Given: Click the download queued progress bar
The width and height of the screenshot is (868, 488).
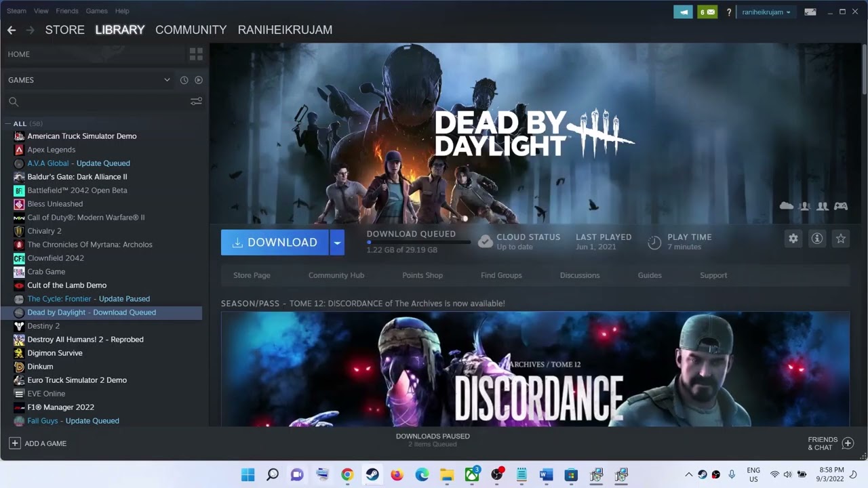Looking at the screenshot, I should (418, 242).
